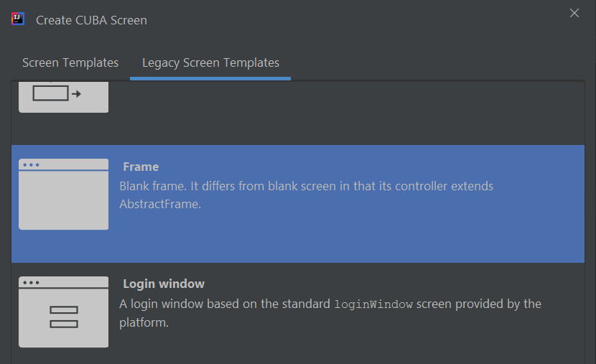Click the arrow icon in the top thumbnail
This screenshot has height=364, width=596.
coord(76,94)
